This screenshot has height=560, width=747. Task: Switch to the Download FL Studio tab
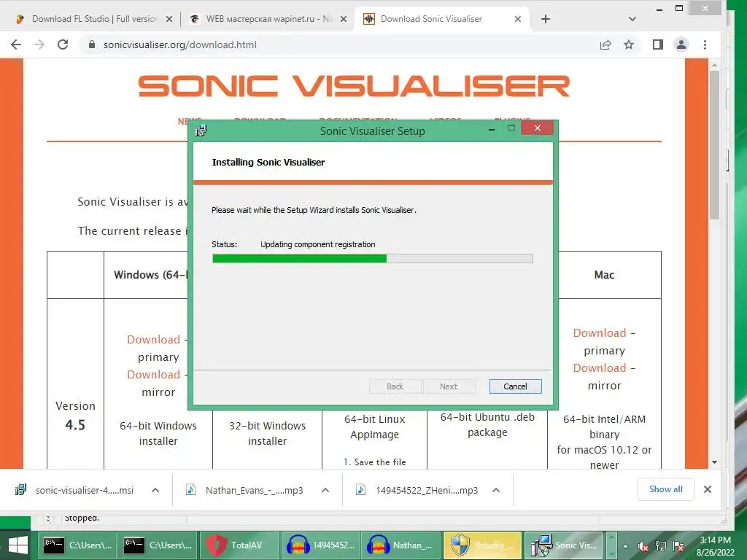(x=94, y=19)
